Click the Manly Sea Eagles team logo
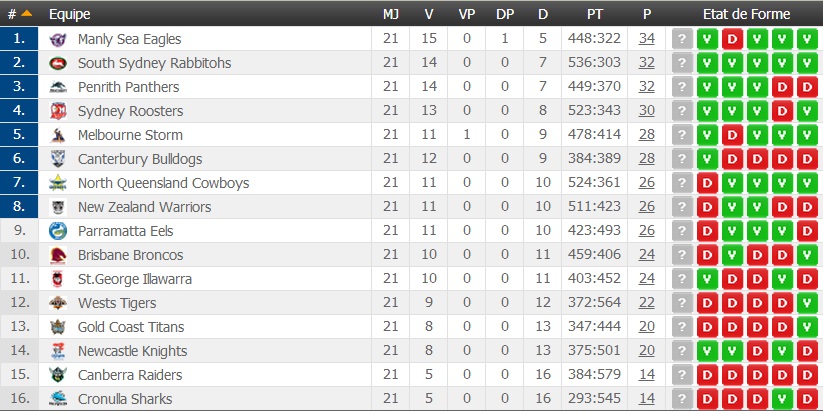Viewport: 823px width, 414px height. pos(58,39)
